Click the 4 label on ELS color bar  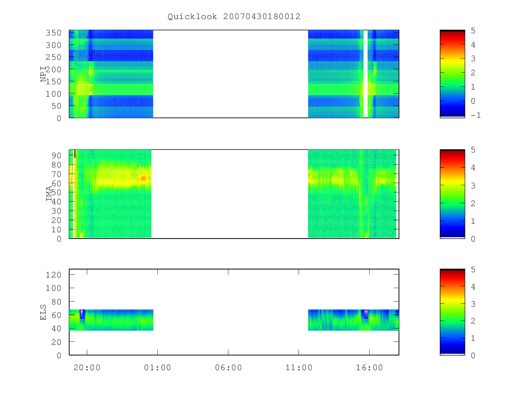[473, 286]
